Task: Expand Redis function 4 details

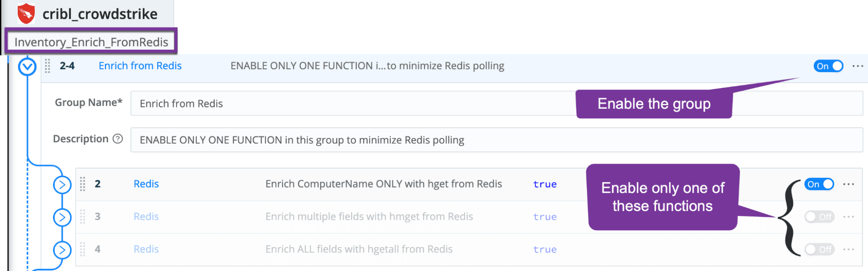Action: coord(62,250)
